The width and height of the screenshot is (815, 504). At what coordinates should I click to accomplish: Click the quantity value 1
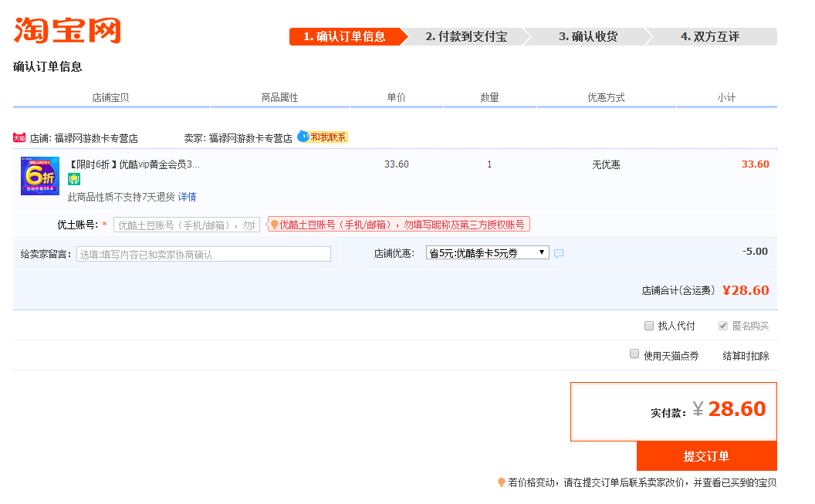click(489, 164)
